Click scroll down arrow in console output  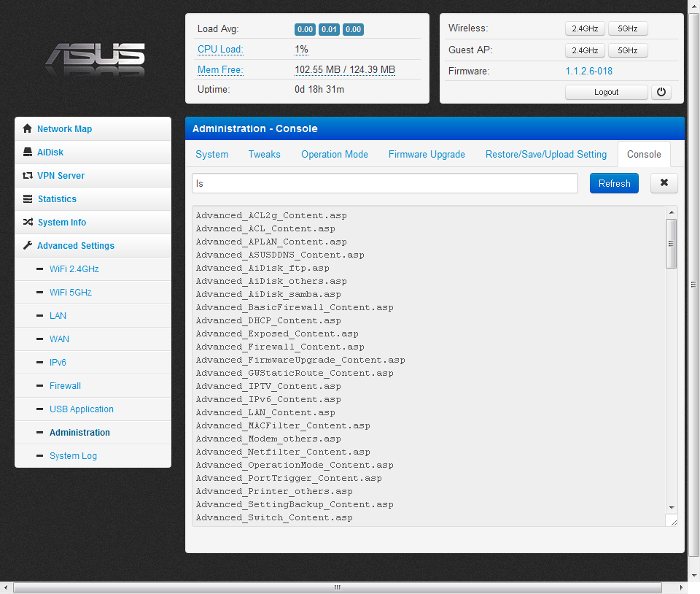(x=672, y=507)
